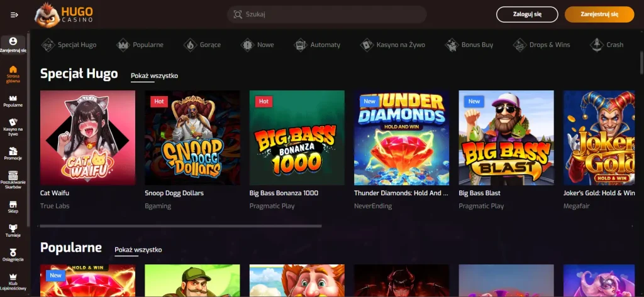This screenshot has width=644, height=297.
Task: Click the Snoop Dogg Dollars title text
Action: [x=174, y=193]
